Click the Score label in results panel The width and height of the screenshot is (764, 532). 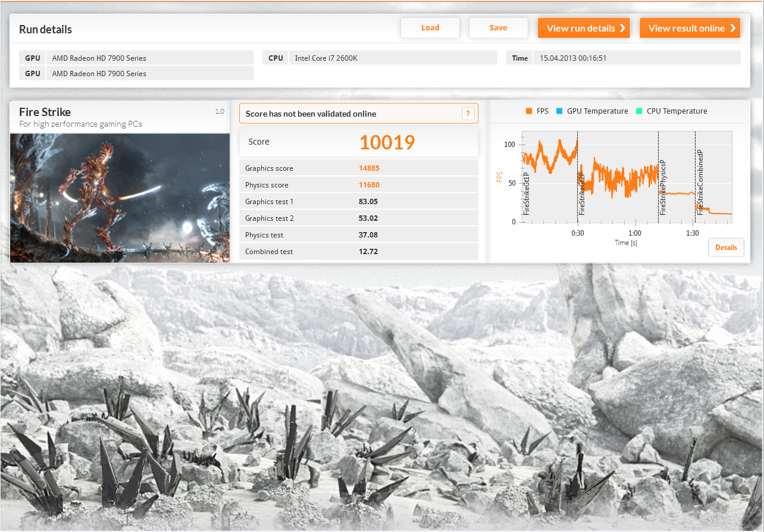coord(259,142)
